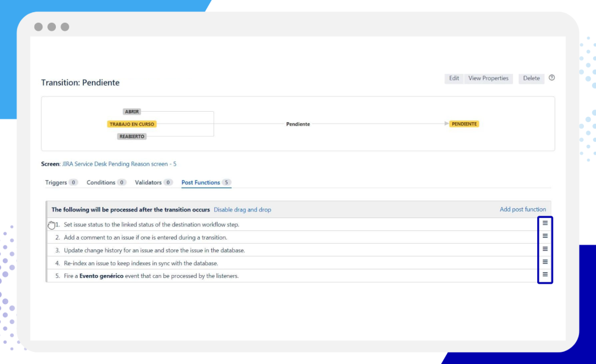Select the Post Functions tab
The height and width of the screenshot is (364, 596).
201,183
